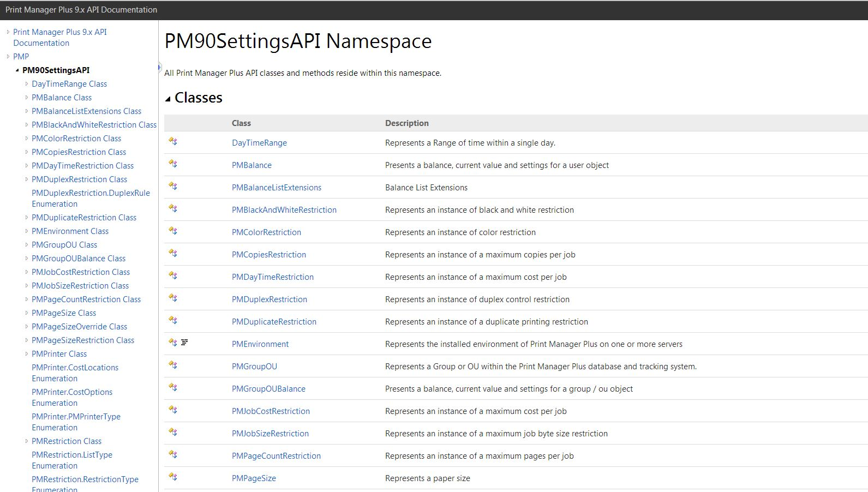The height and width of the screenshot is (492, 868).
Task: Collapse the Classes section heading
Action: 168,99
